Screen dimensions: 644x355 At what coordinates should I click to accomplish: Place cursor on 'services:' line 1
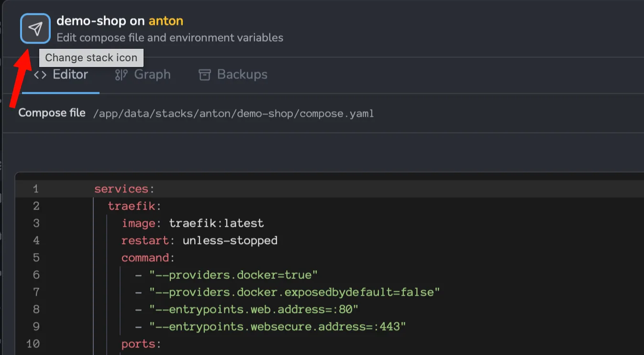124,189
